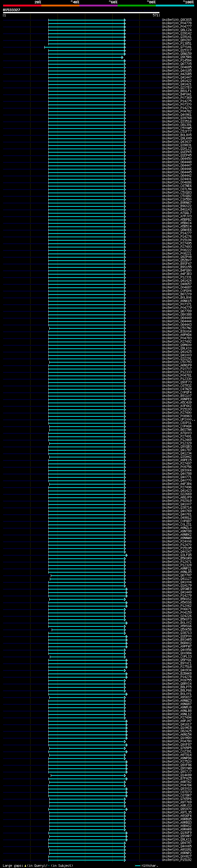Open the UniRef100_Q39142 hit label

[x=177, y=33]
